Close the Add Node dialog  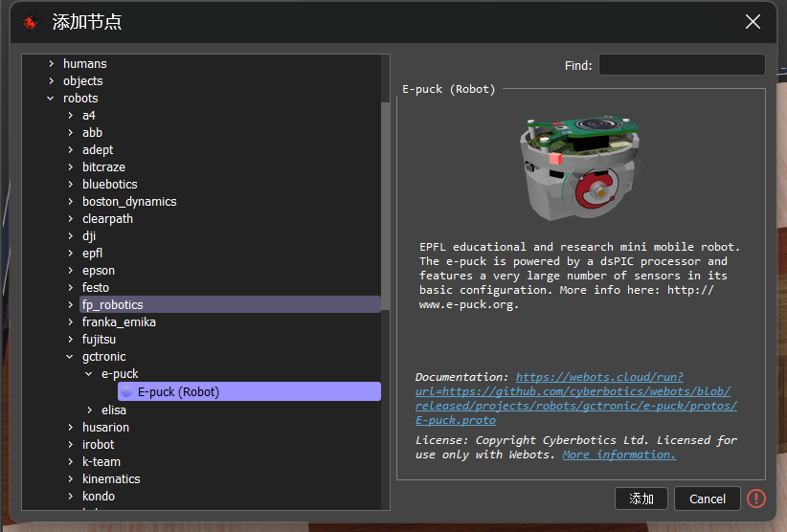point(753,22)
